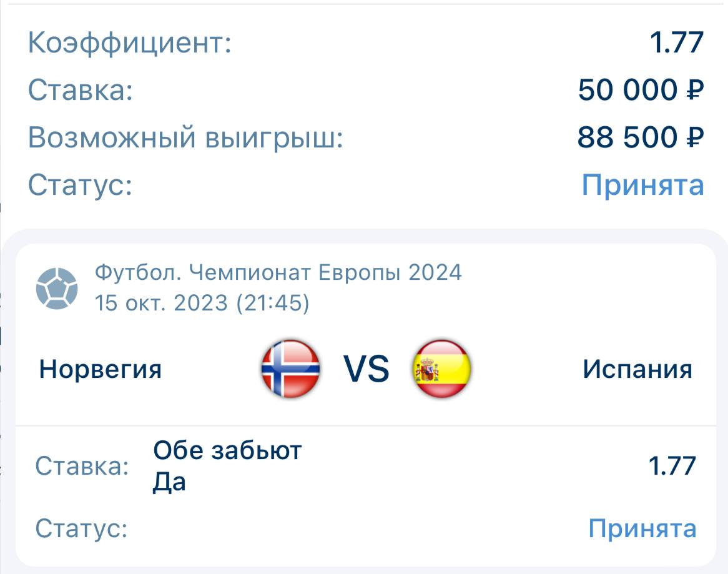Select the Норвегия team name
The image size is (728, 574).
tap(100, 369)
